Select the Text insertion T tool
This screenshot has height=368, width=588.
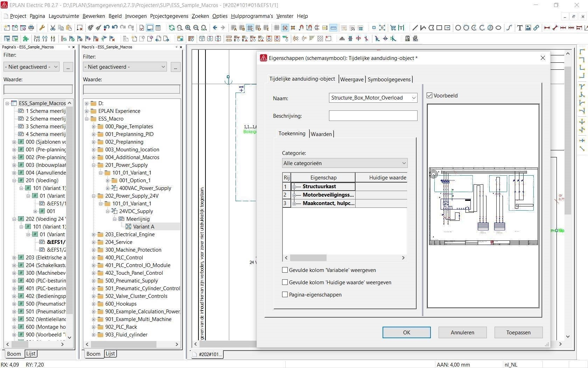[520, 28]
